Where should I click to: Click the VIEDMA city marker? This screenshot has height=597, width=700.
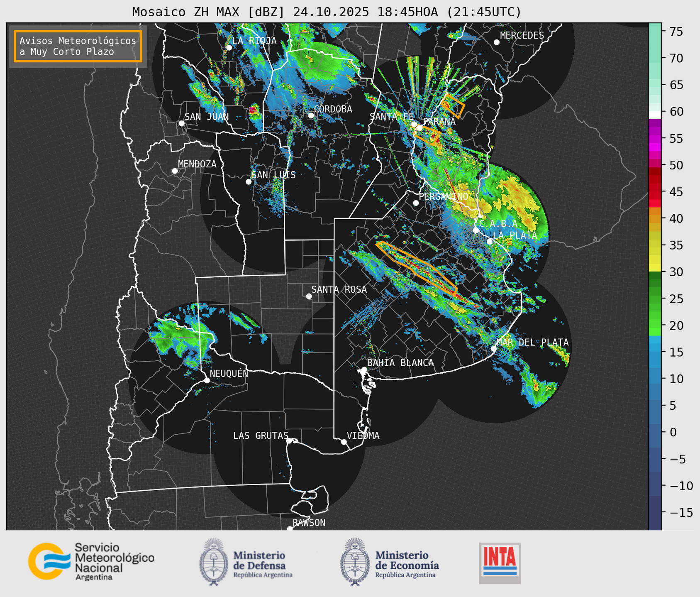pos(344,442)
